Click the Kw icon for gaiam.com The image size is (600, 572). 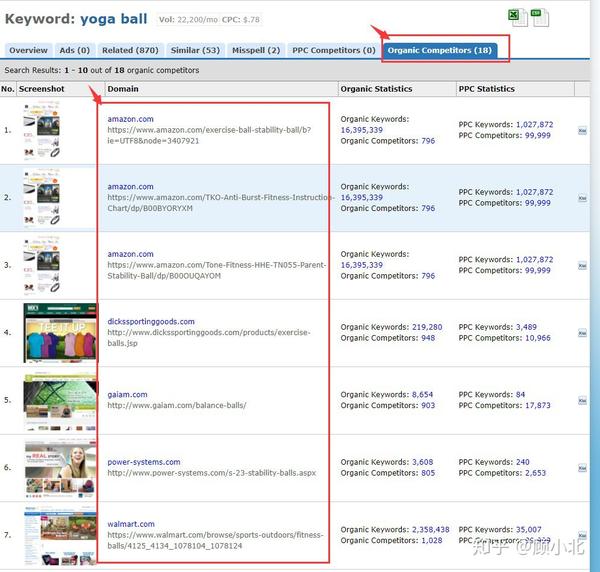(582, 401)
